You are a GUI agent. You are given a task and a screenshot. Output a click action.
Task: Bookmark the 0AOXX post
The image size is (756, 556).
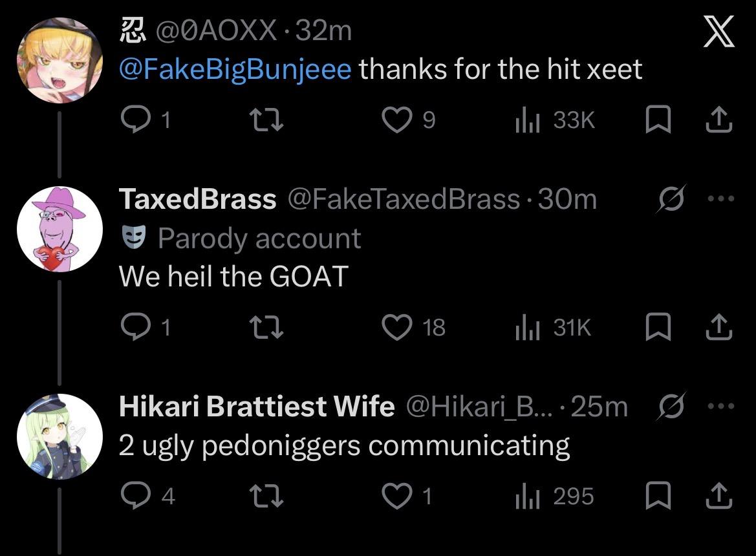click(658, 120)
